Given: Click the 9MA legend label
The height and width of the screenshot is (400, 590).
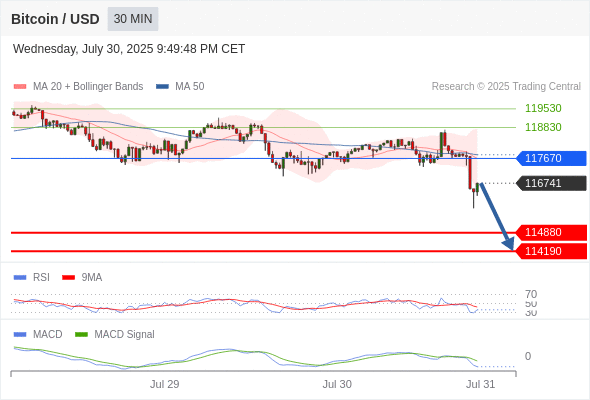Looking at the screenshot, I should pos(92,278).
